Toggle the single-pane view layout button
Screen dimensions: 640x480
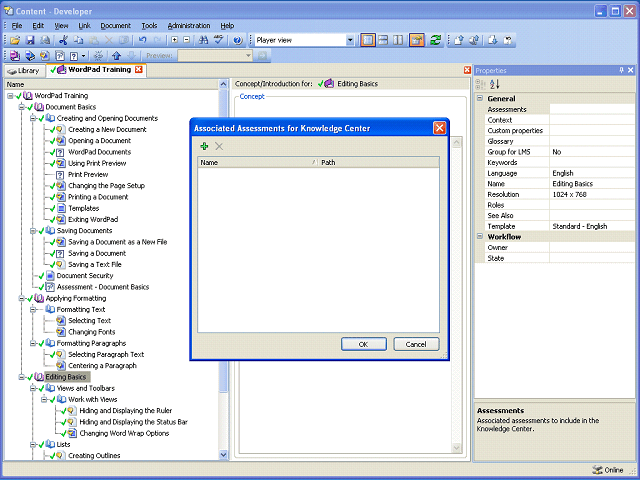[368, 40]
